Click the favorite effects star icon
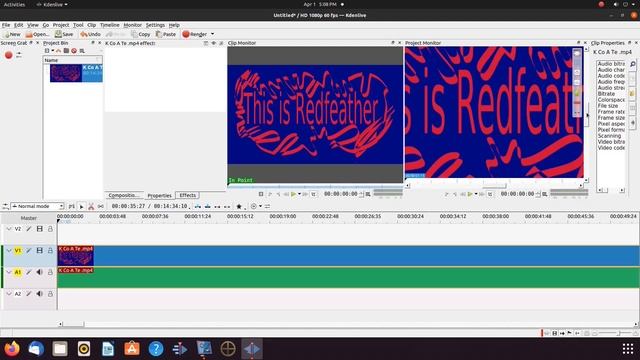The image size is (640, 360). [239, 207]
